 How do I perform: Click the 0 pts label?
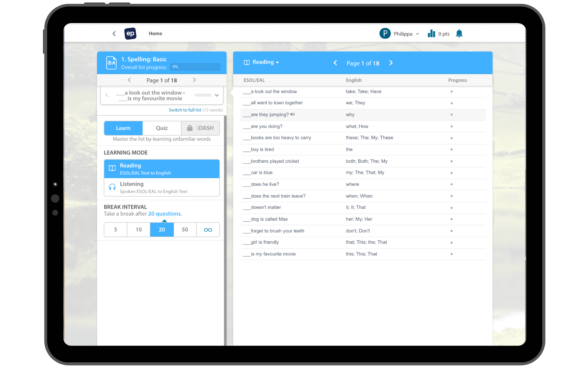[x=444, y=34]
